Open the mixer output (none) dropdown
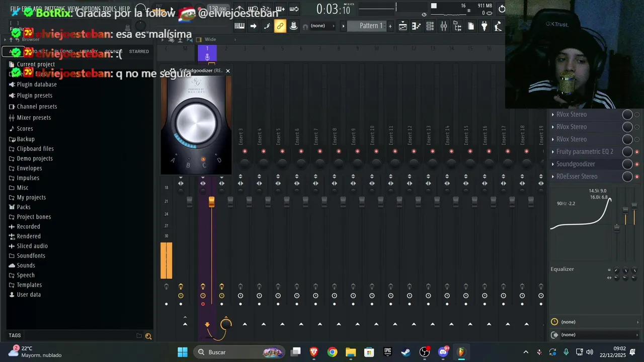 (595, 335)
